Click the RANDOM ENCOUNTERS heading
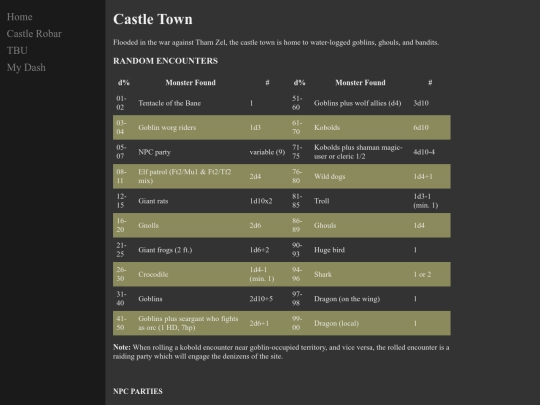The width and height of the screenshot is (540, 405). point(165,61)
